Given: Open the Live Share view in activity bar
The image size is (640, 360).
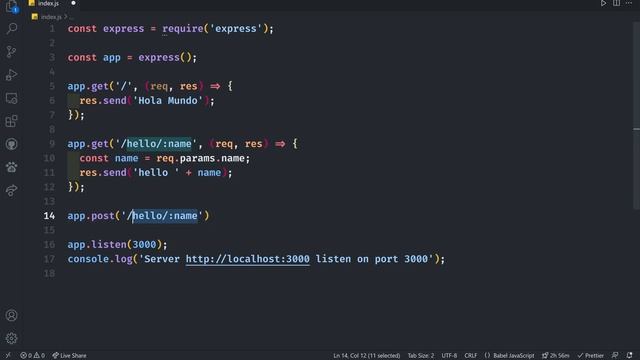Looking at the screenshot, I should pos(12,190).
